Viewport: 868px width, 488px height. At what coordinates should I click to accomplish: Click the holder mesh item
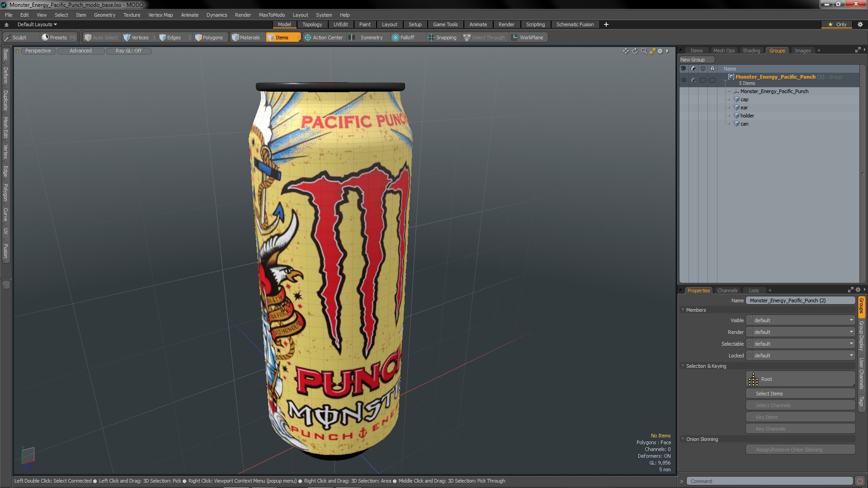[x=747, y=116]
